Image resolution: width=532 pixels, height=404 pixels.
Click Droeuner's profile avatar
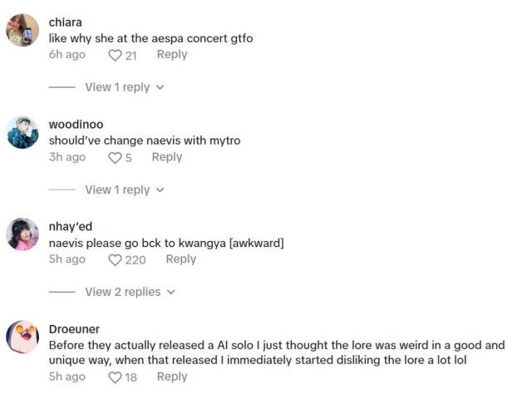click(22, 337)
